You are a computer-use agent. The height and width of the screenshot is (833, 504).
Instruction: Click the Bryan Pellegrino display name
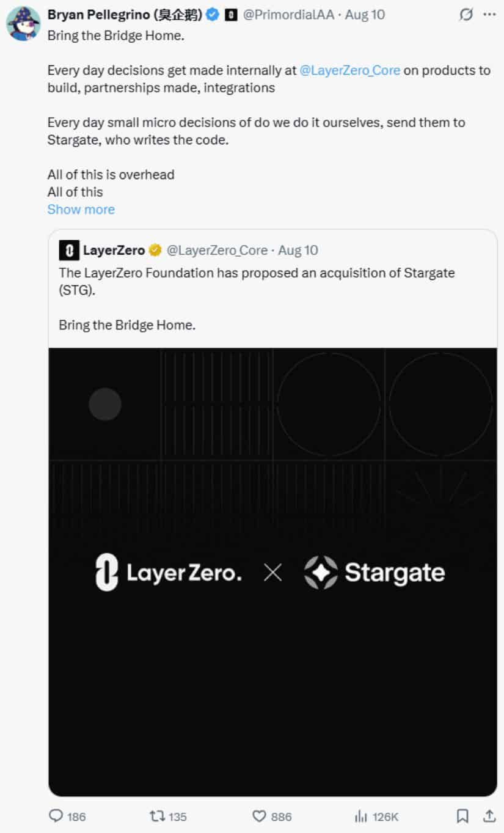pyautogui.click(x=125, y=15)
